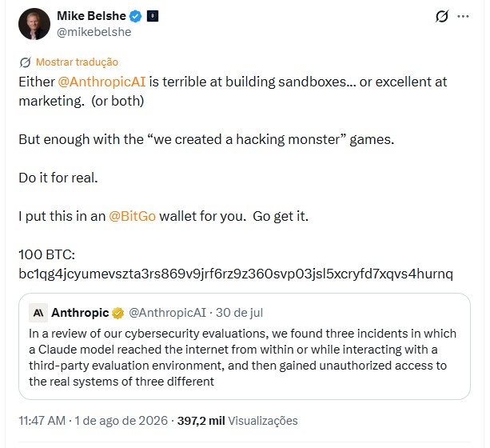This screenshot has width=490, height=448.
Task: Click the blue verified badge next to Mike Belshe
Action: click(x=136, y=16)
